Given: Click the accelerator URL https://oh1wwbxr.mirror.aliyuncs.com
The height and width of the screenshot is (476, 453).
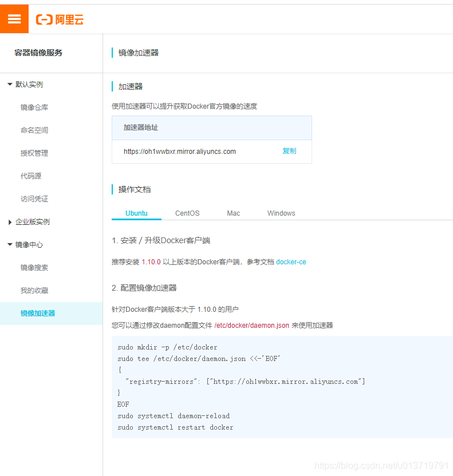Looking at the screenshot, I should (x=180, y=152).
